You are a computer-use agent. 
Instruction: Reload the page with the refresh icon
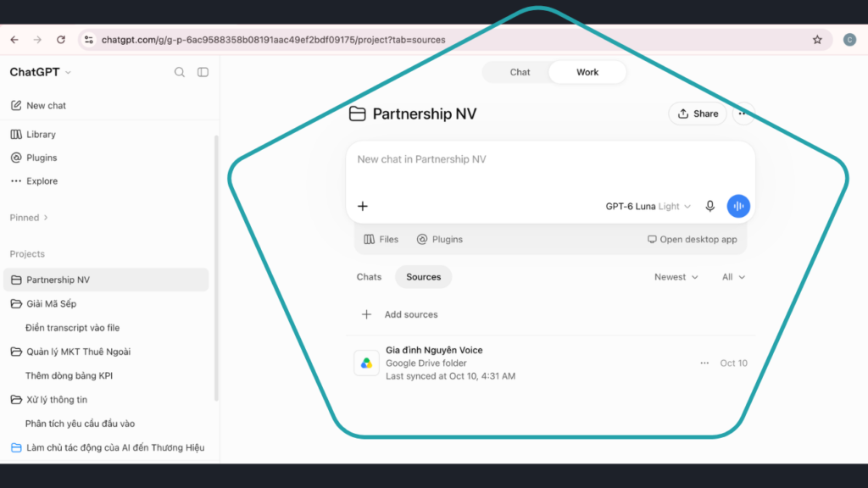61,40
